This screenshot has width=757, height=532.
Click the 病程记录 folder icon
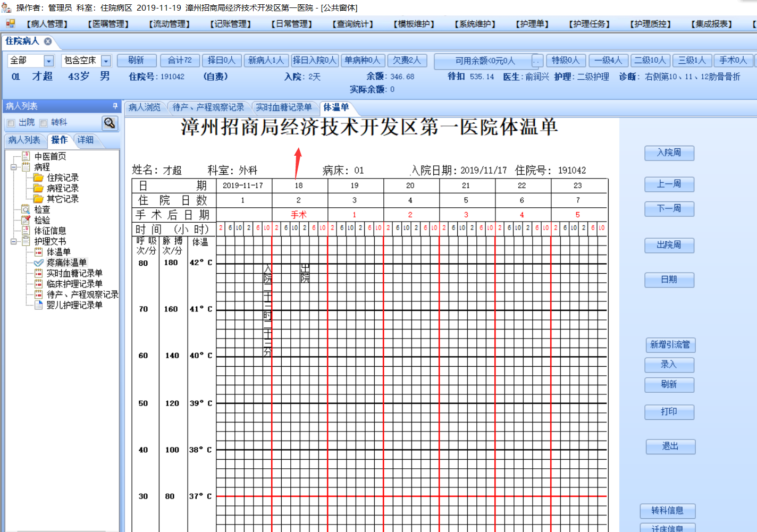(x=38, y=188)
